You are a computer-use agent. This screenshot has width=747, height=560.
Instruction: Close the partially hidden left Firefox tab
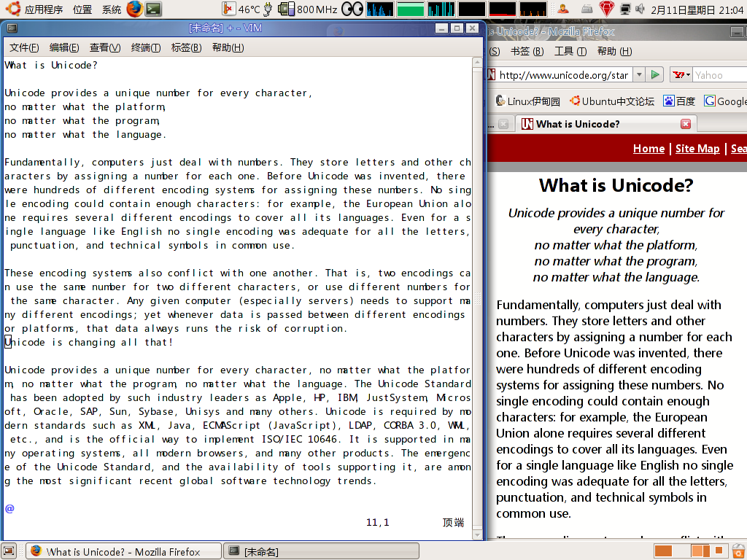(x=503, y=124)
